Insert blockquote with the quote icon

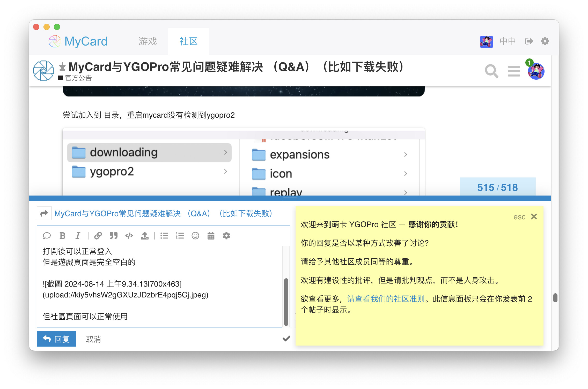(x=113, y=236)
